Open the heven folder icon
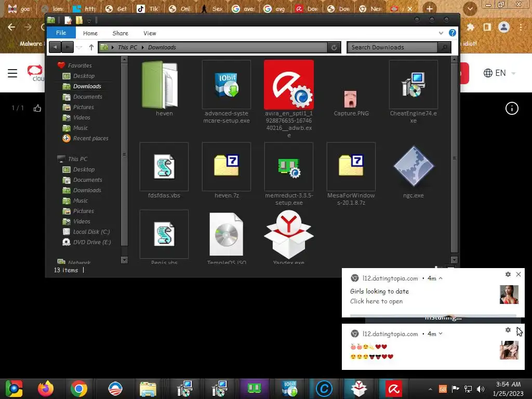 (160, 85)
